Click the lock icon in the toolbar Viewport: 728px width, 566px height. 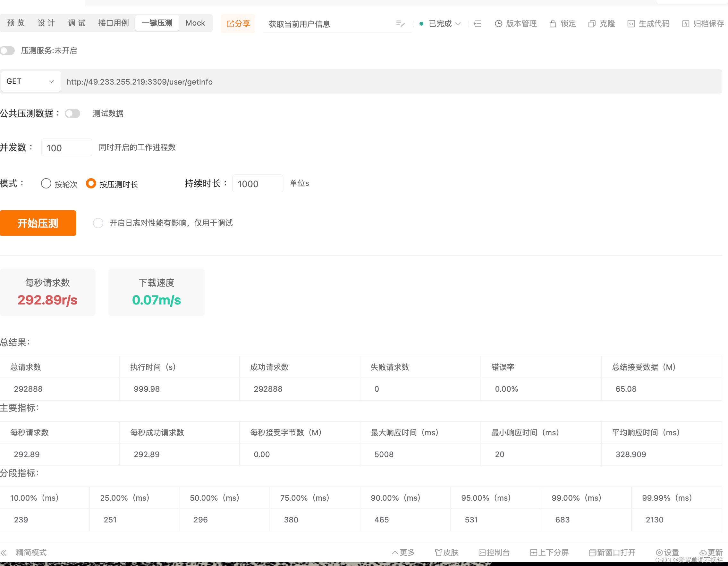coord(553,24)
